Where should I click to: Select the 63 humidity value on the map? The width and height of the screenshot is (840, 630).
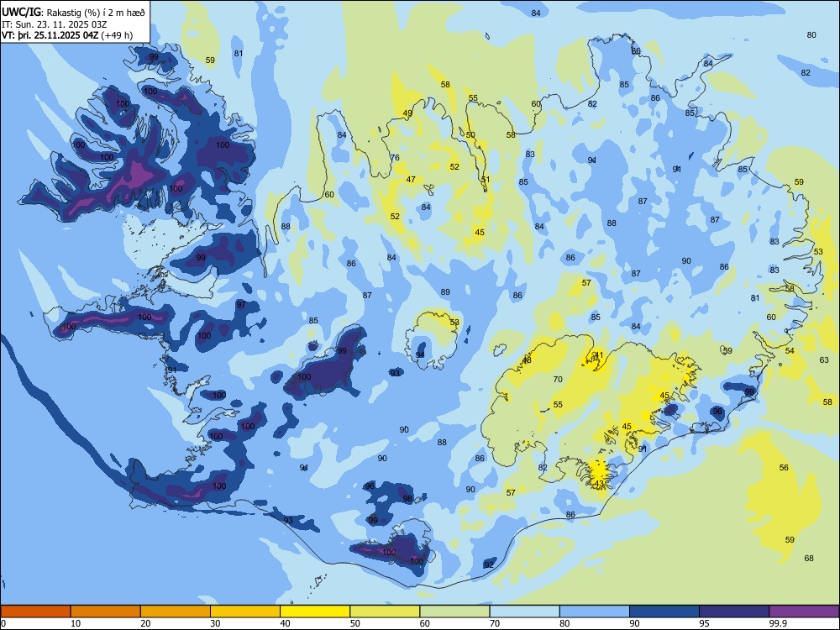coord(824,360)
